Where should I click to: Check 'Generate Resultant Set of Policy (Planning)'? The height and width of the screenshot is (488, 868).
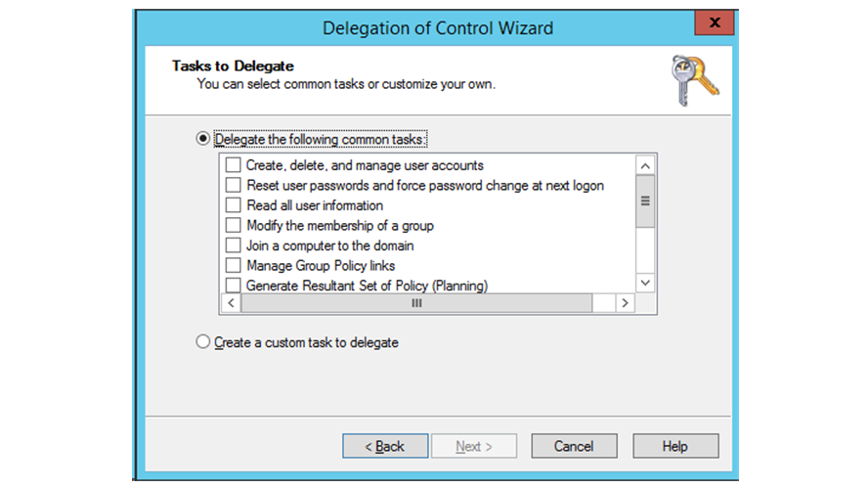coord(233,286)
